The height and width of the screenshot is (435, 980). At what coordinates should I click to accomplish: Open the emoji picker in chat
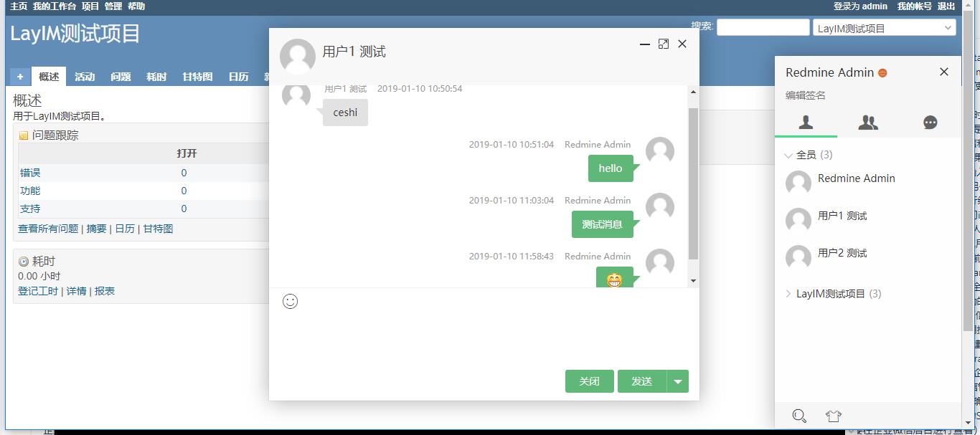click(x=290, y=301)
